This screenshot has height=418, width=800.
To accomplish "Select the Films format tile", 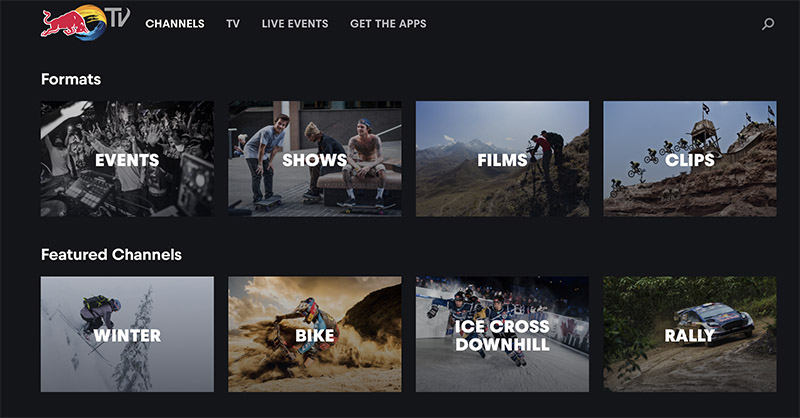I will point(503,159).
